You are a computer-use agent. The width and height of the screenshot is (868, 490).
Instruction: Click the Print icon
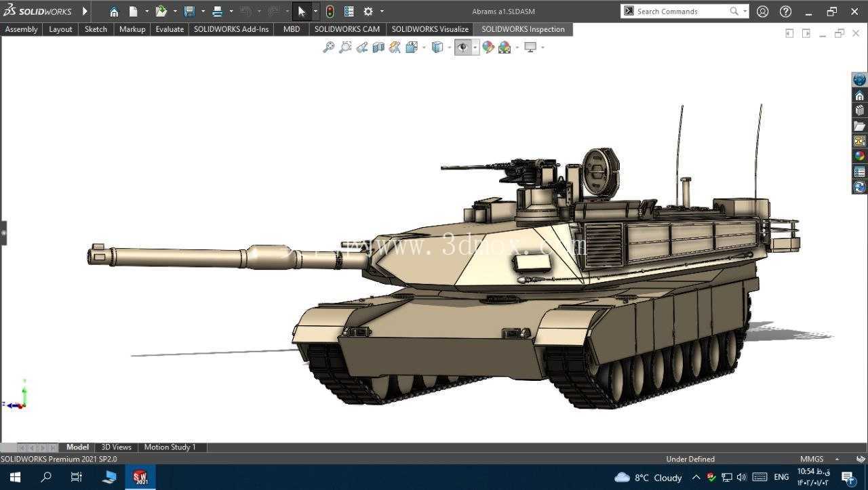[217, 12]
